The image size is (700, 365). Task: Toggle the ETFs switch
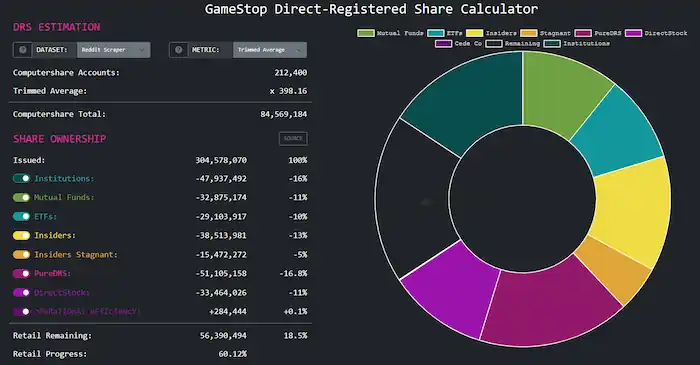21,216
